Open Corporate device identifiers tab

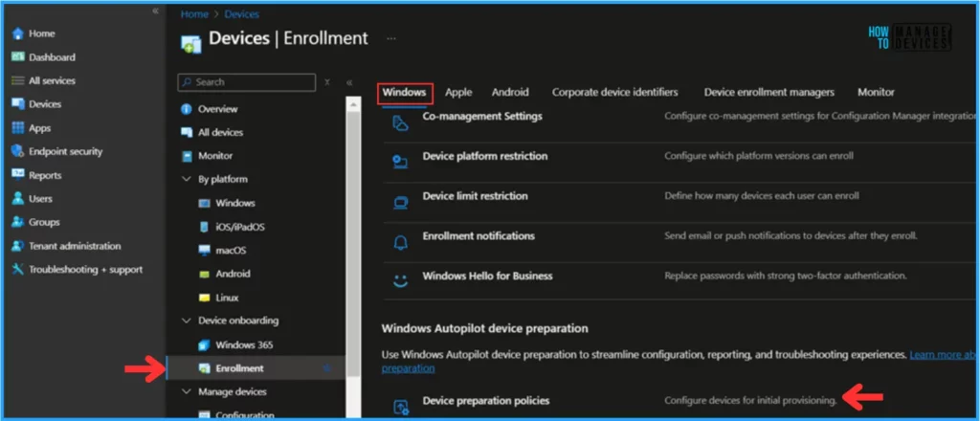click(x=615, y=93)
